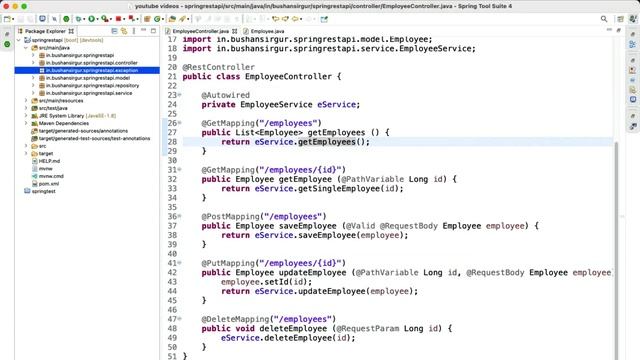640x360 pixels.
Task: Select HELP.md in Package Explorer
Action: click(x=49, y=161)
